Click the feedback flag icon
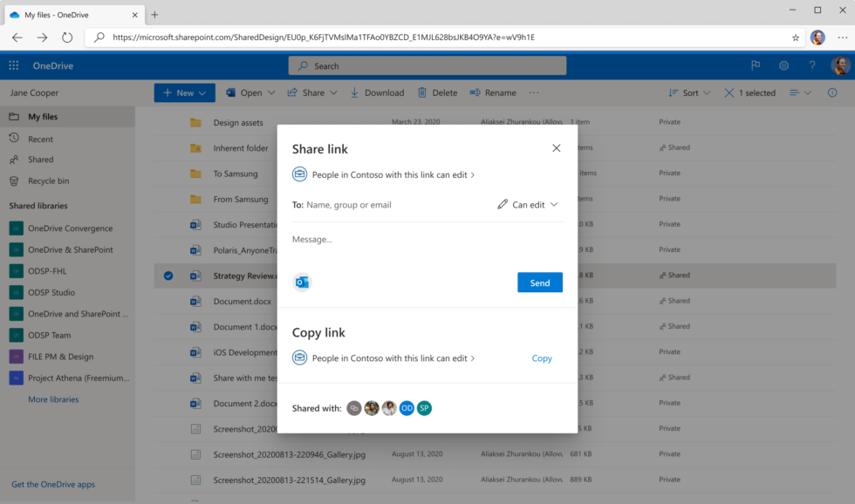The image size is (855, 504). pos(756,65)
